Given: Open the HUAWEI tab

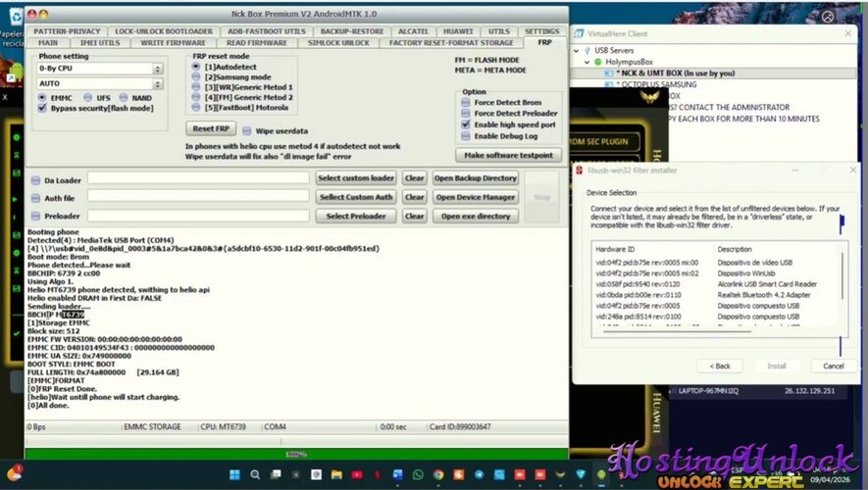Looking at the screenshot, I should click(457, 31).
